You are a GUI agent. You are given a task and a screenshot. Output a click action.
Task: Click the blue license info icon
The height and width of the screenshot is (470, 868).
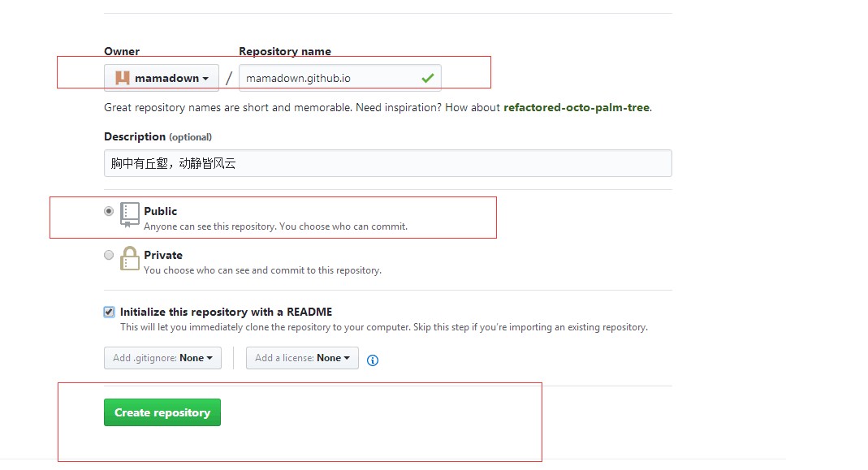[373, 360]
